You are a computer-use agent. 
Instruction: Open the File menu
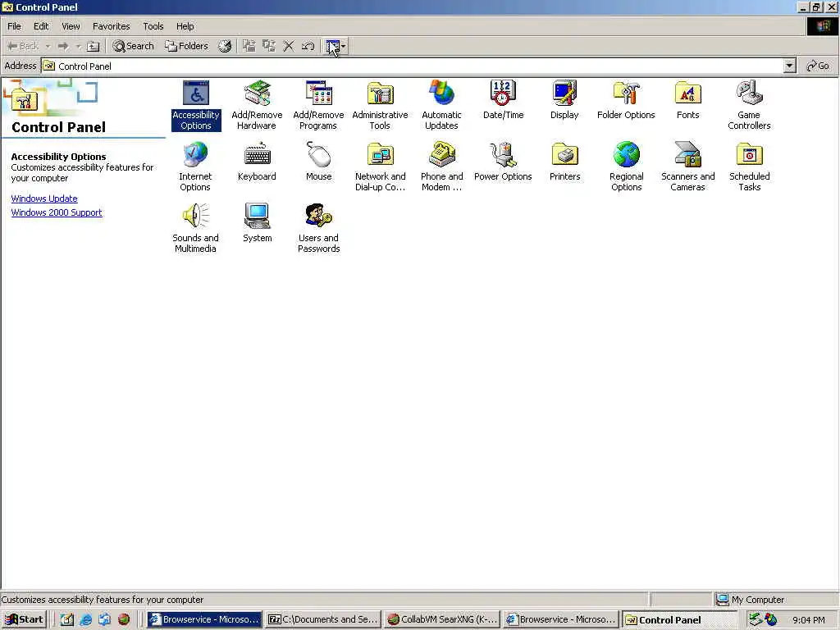pos(15,26)
